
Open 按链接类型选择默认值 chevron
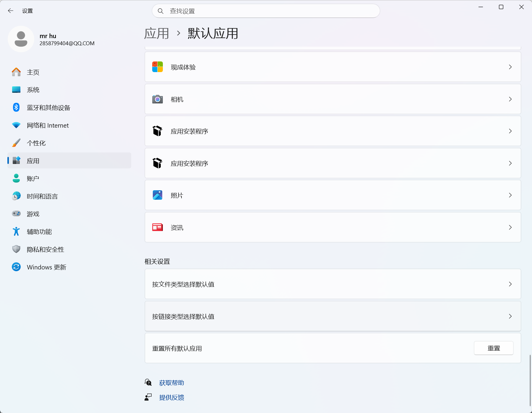coord(510,316)
